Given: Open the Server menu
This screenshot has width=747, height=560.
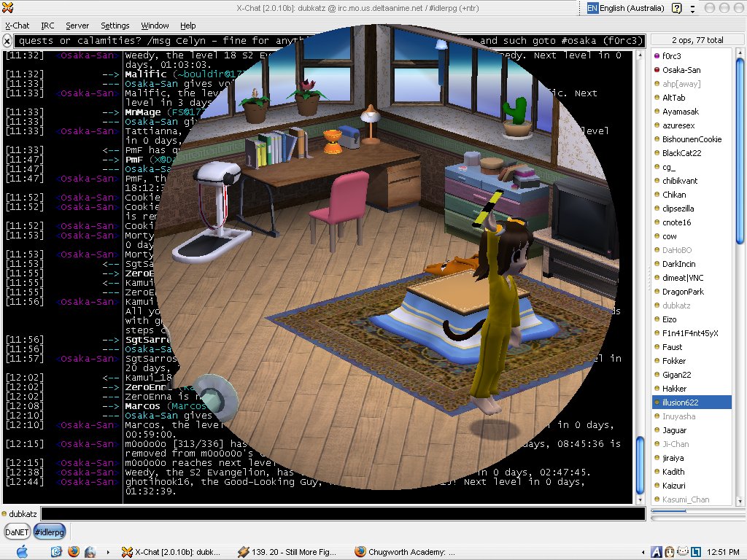Looking at the screenshot, I should (77, 26).
